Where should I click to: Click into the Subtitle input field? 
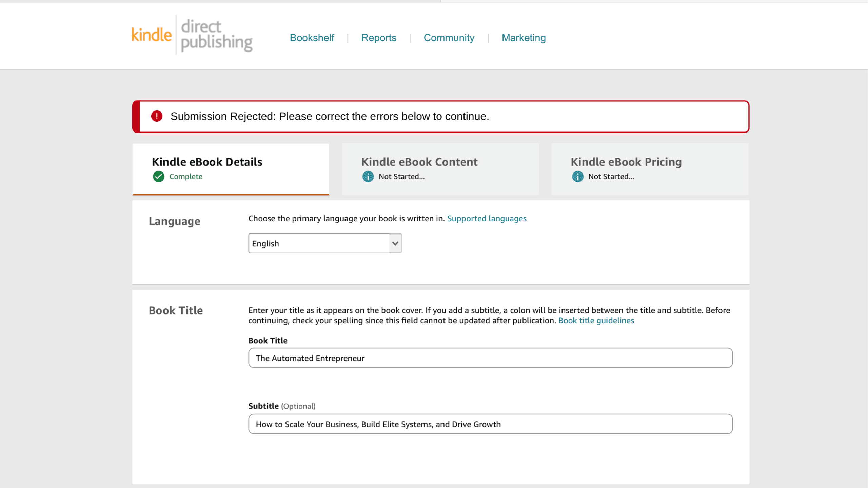pyautogui.click(x=490, y=424)
